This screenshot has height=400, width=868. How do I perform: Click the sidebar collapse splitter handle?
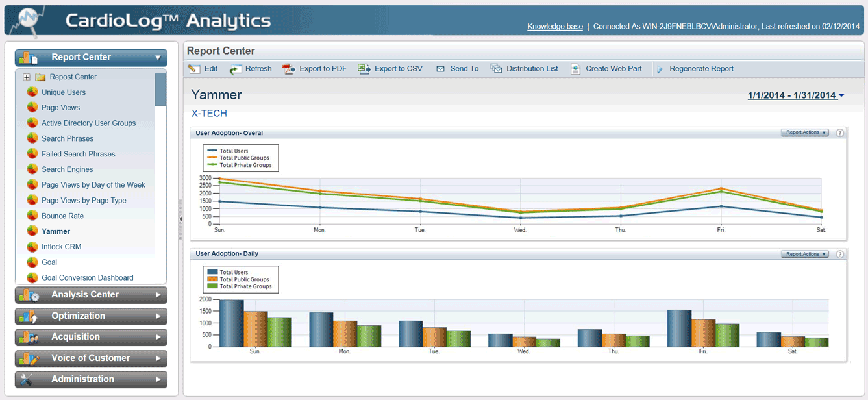(180, 219)
